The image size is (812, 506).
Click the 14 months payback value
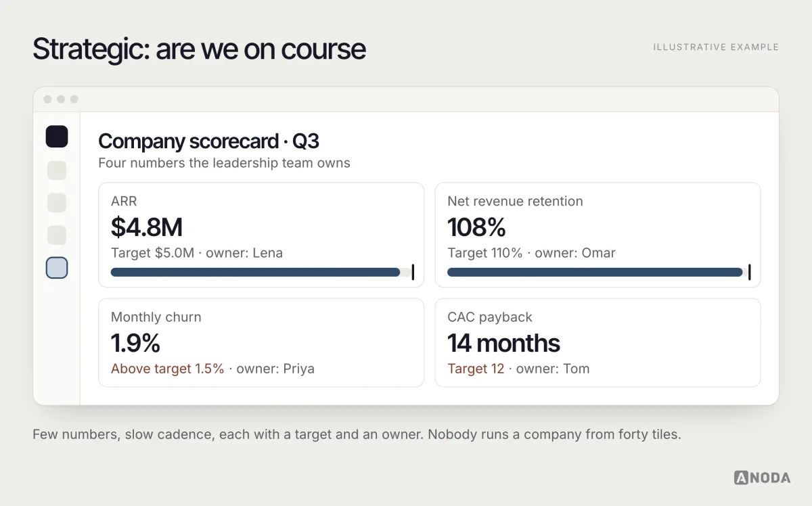[x=503, y=343]
